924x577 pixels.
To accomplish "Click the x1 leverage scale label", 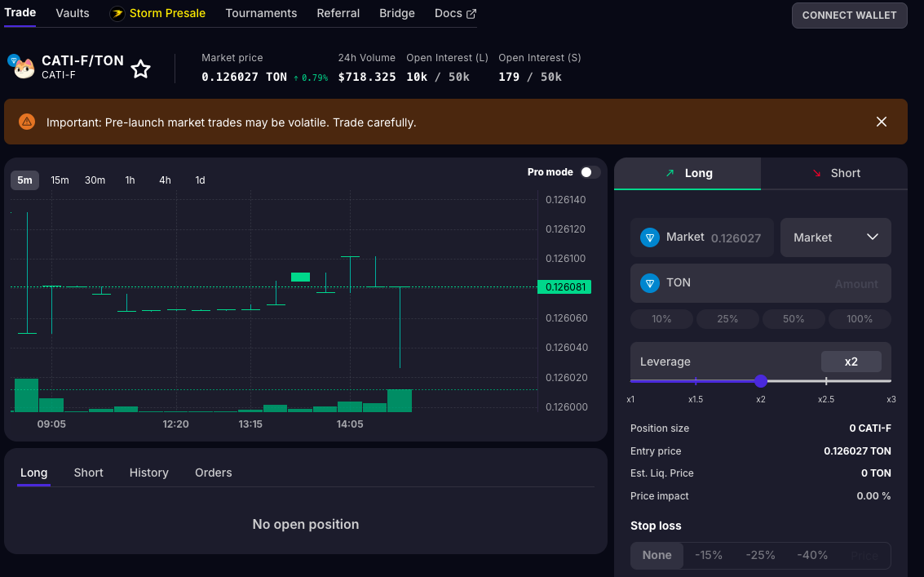I will coord(630,399).
